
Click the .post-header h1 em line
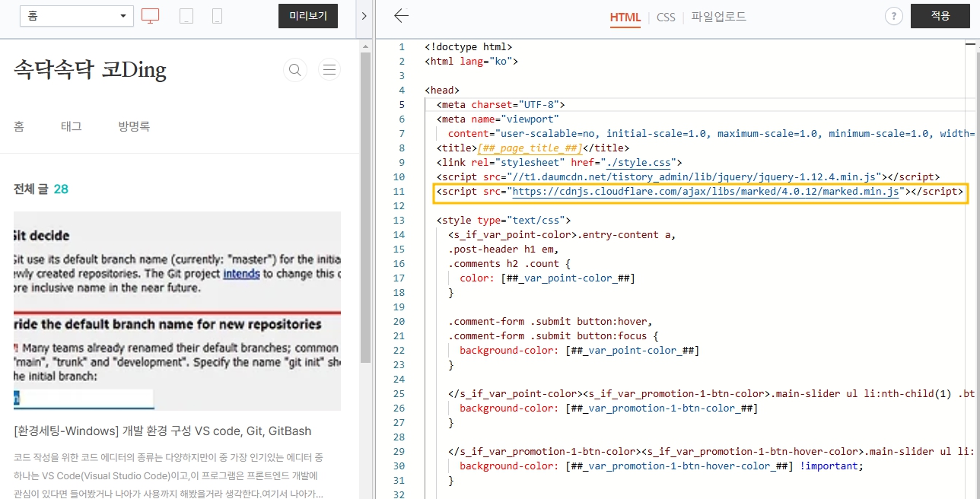click(x=503, y=249)
